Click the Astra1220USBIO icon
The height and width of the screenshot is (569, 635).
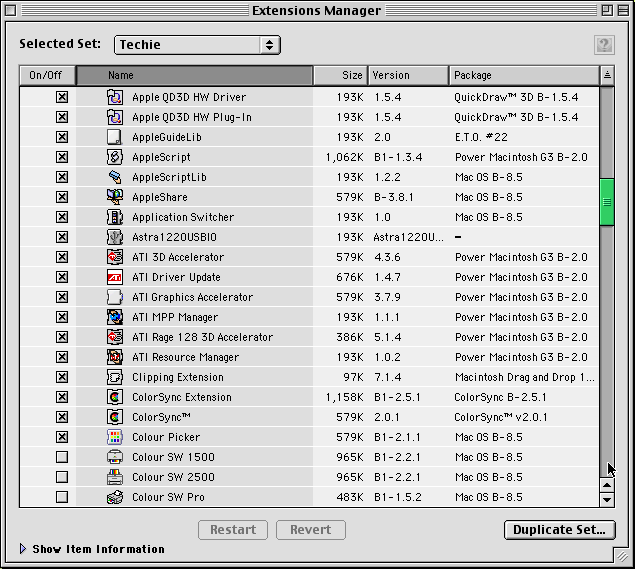(x=115, y=237)
